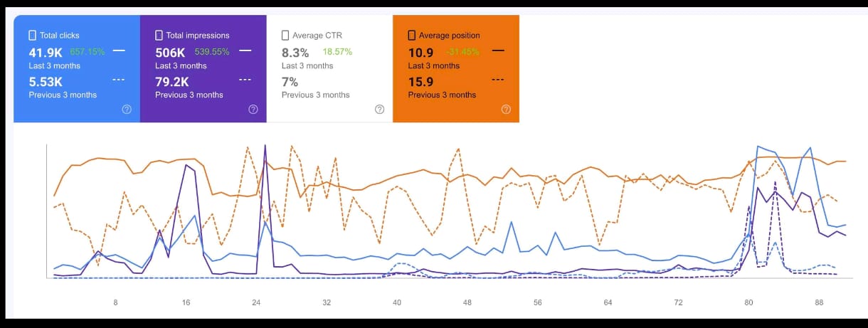Click the 18.57% CTR change percentage
868x328 pixels.
point(337,52)
